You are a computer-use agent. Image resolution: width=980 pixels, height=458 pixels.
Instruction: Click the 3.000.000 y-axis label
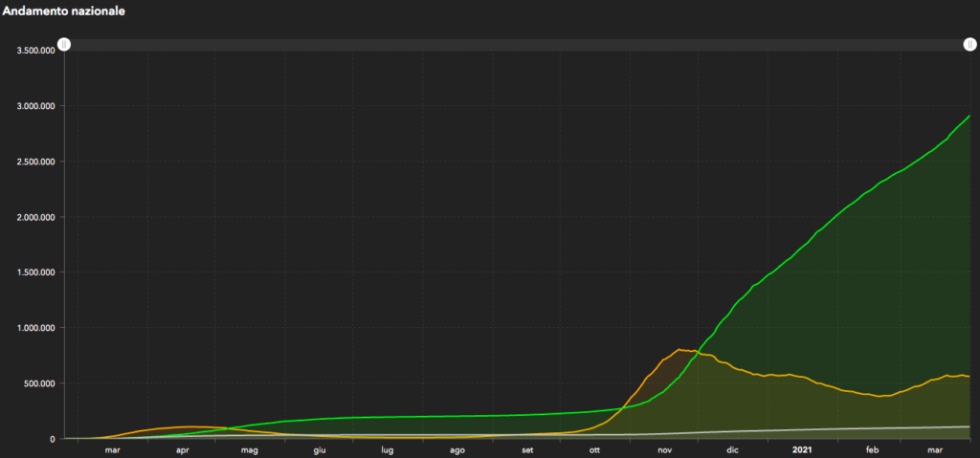coord(34,106)
